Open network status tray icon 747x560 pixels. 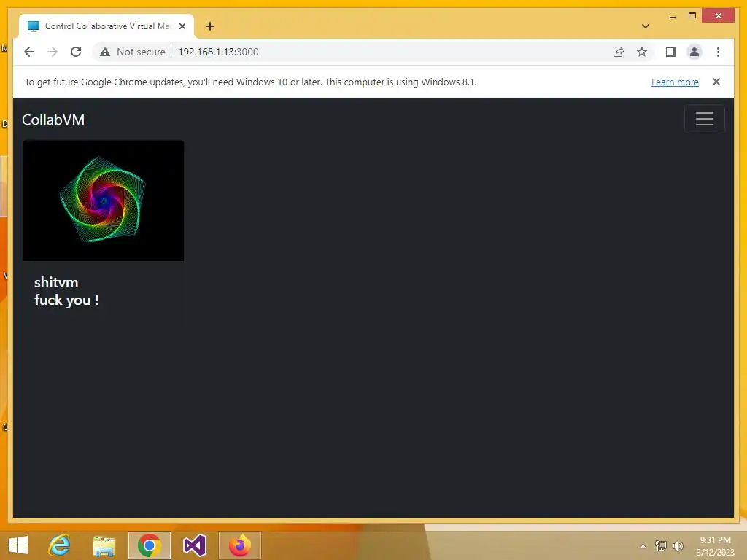pos(660,545)
